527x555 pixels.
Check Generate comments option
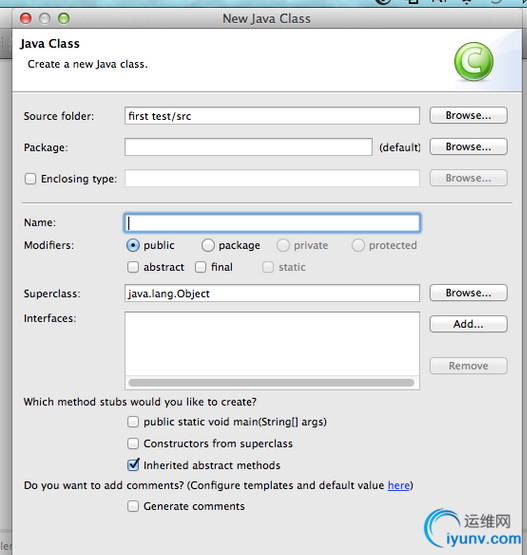click(133, 506)
